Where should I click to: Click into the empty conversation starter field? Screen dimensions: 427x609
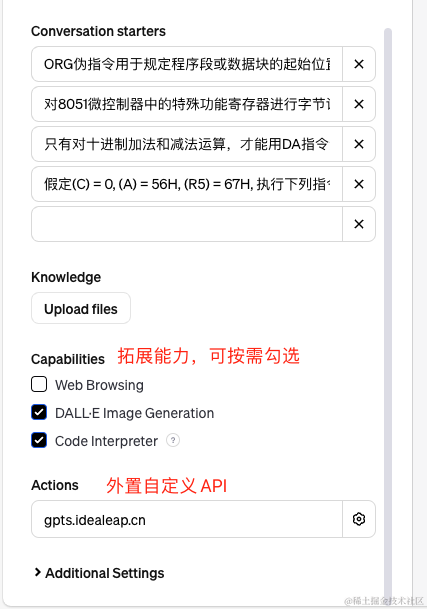coord(187,224)
